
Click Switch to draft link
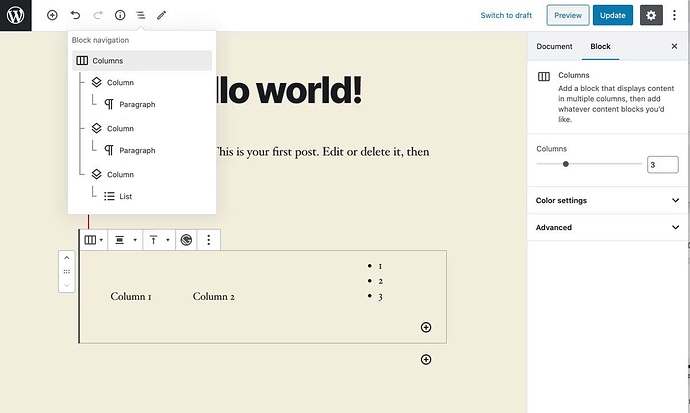(506, 16)
